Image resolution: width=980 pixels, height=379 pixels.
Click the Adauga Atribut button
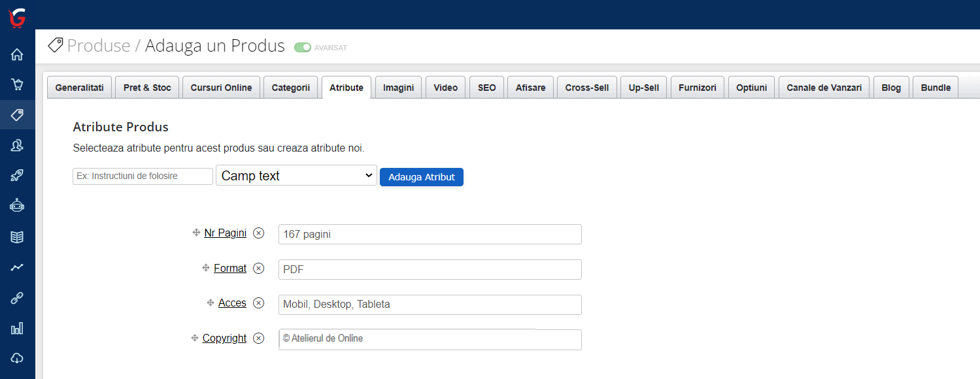tap(421, 176)
